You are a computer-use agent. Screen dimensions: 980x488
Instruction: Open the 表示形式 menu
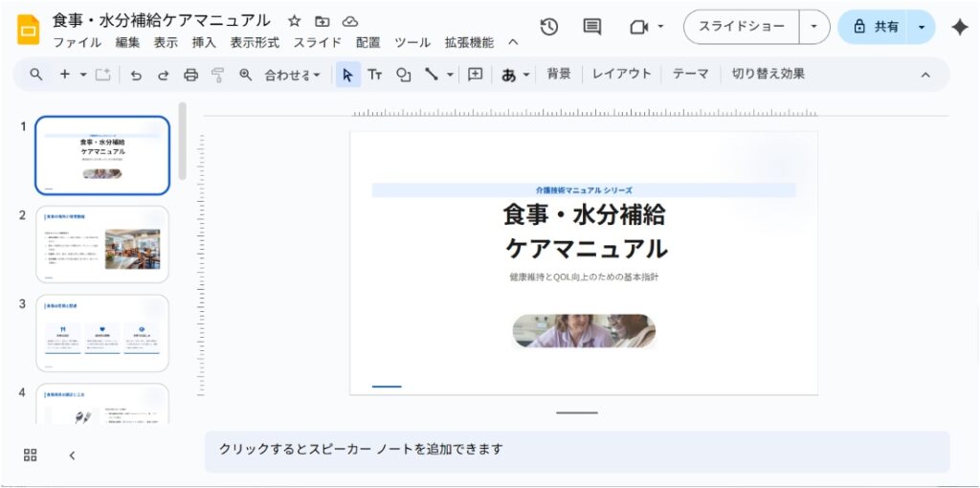(255, 43)
